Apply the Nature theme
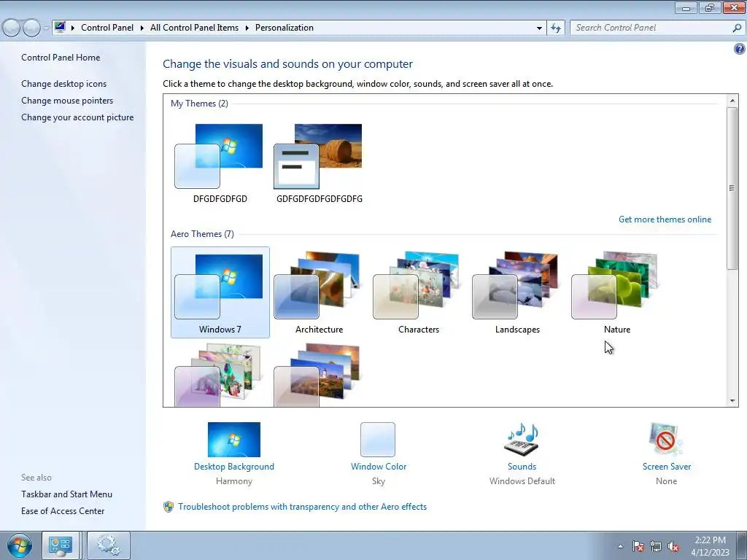Image resolution: width=747 pixels, height=560 pixels. click(616, 292)
